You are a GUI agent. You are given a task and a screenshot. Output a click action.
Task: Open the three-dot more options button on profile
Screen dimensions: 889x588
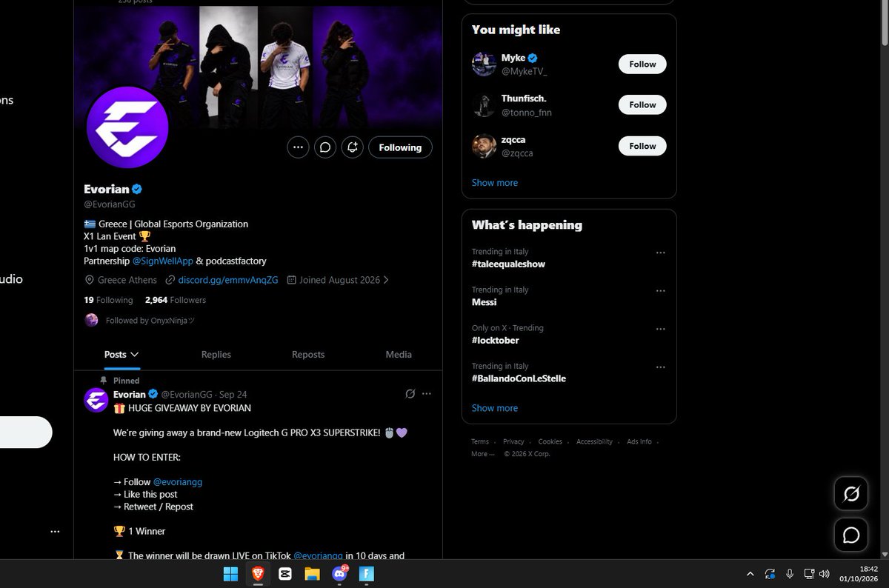coord(298,147)
